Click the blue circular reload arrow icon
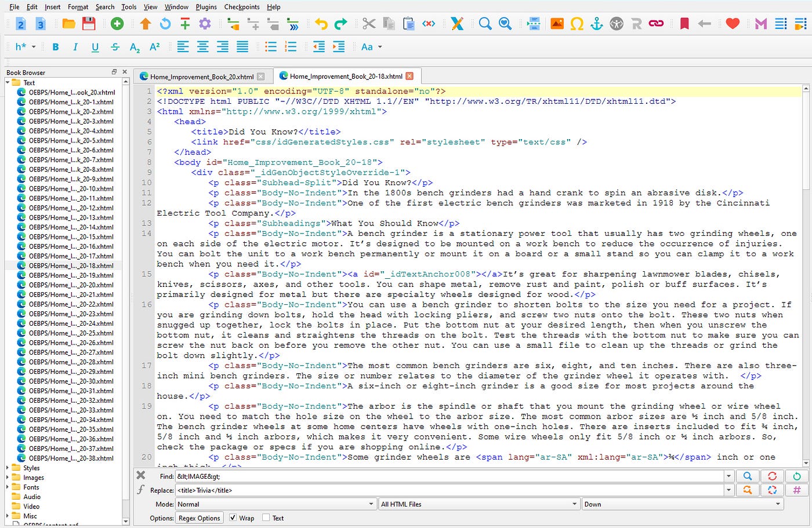 (165, 24)
